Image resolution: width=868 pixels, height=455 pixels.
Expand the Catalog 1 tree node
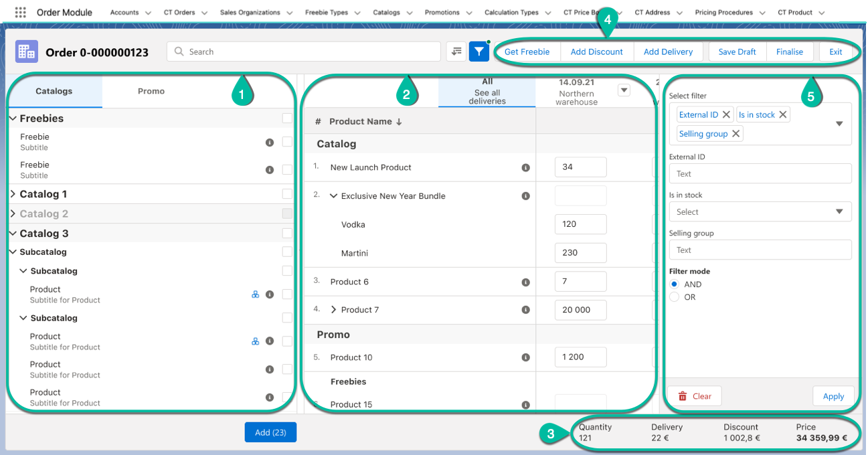coord(13,194)
